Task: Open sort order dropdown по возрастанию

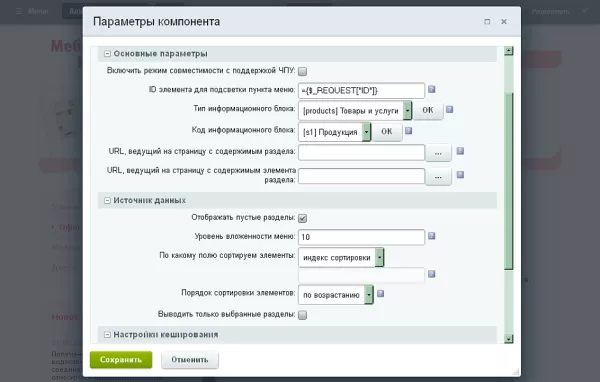Action: click(x=336, y=295)
